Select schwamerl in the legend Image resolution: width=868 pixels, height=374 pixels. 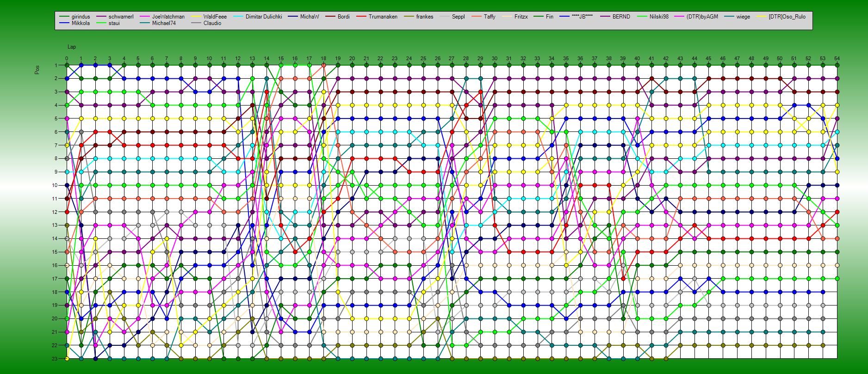[121, 17]
